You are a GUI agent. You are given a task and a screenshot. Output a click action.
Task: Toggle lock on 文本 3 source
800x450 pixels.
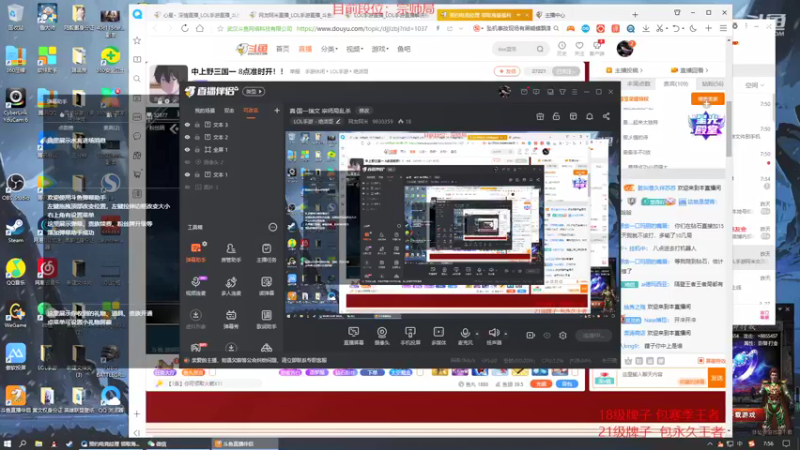(x=197, y=124)
